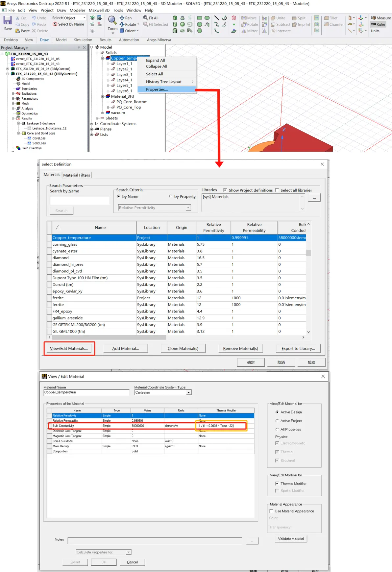Screen dimensions: 392x572
Task: Select the Draw rectangle tool
Action: pos(200,18)
